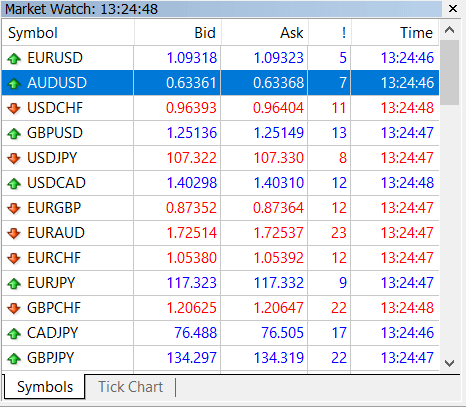466x408 pixels.
Task: Click the Time column header
Action: pos(395,33)
